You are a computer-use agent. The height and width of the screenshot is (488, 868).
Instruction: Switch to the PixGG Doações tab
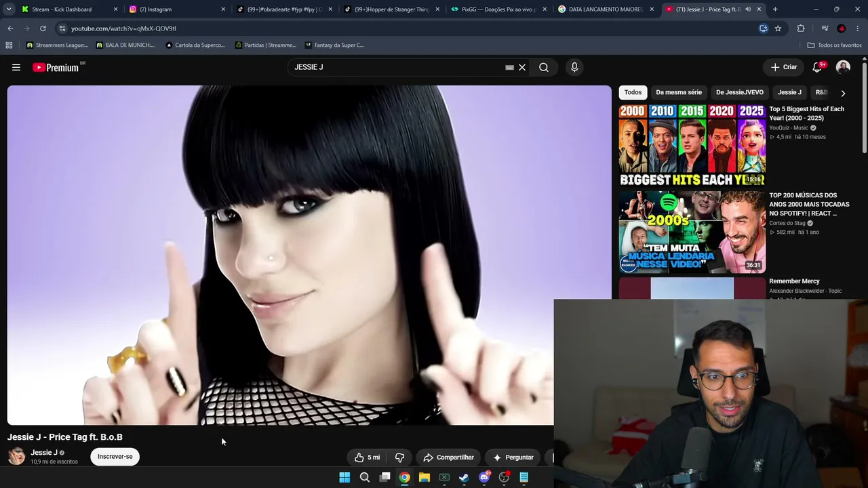point(498,9)
